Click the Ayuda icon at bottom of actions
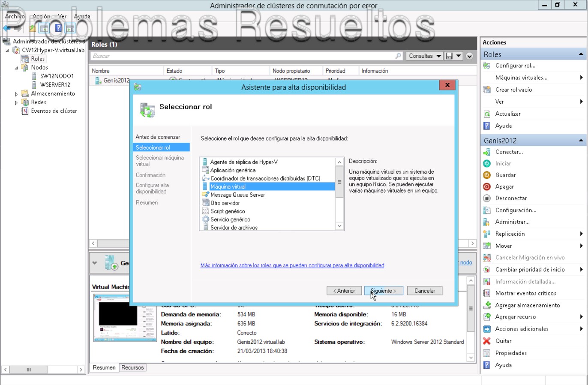The height and width of the screenshot is (385, 588). [x=486, y=365]
